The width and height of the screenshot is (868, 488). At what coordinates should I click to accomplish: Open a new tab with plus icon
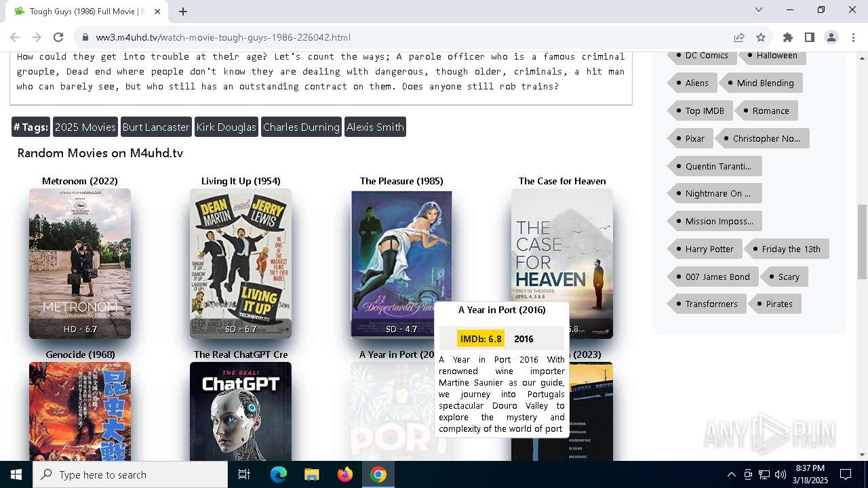pyautogui.click(x=183, y=12)
